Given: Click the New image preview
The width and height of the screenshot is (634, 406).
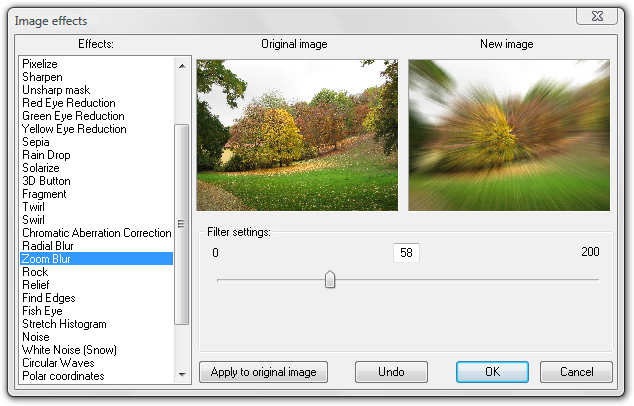Looking at the screenshot, I should [509, 135].
